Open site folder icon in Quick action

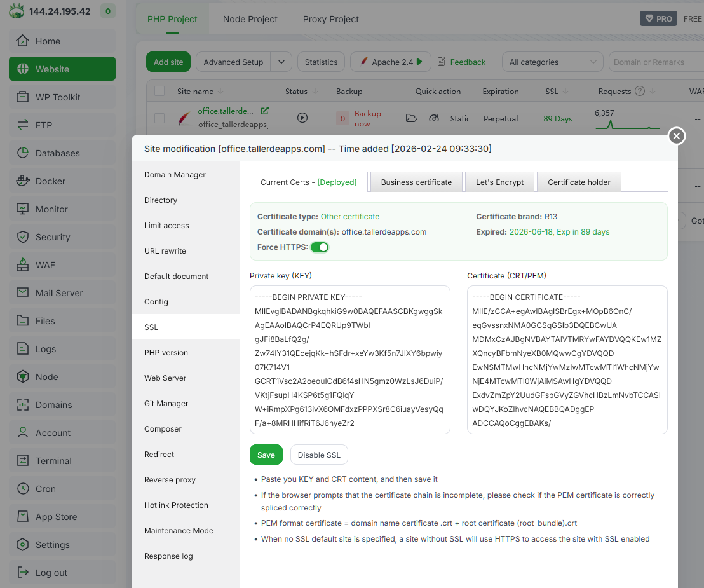pos(411,118)
